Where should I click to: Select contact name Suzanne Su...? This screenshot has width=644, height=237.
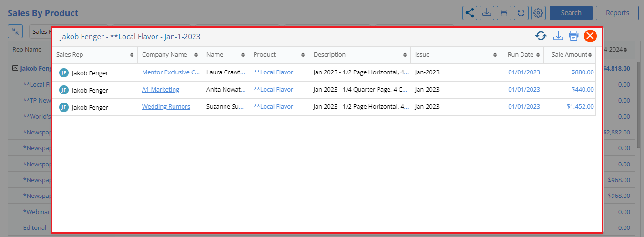point(226,107)
